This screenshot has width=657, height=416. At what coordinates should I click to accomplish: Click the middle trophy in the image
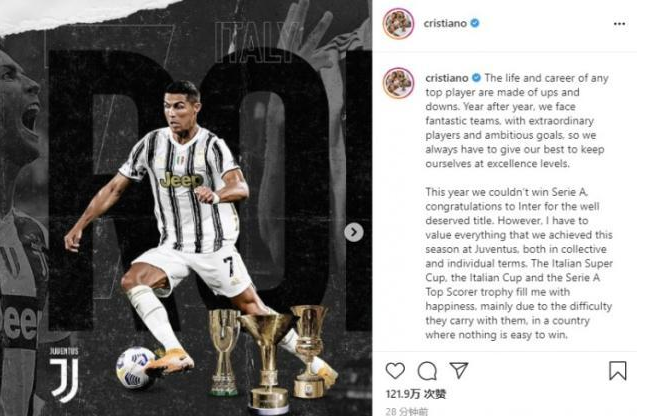pos(267,360)
